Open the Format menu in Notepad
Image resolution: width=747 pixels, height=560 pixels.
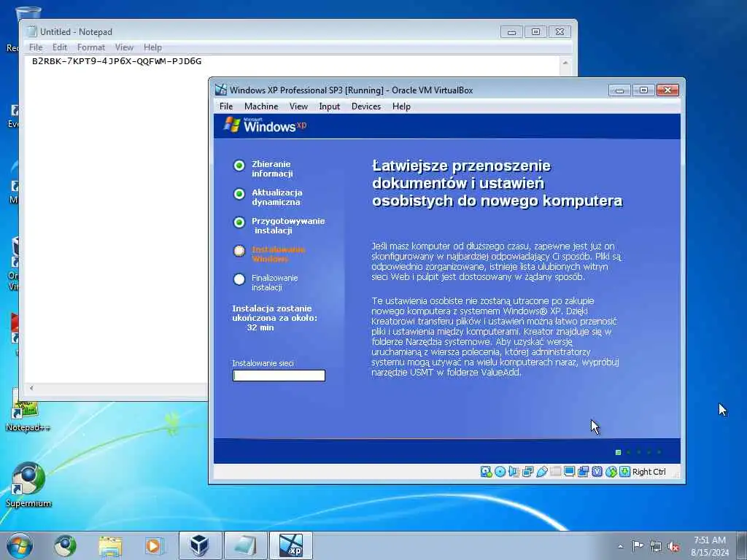coord(91,47)
